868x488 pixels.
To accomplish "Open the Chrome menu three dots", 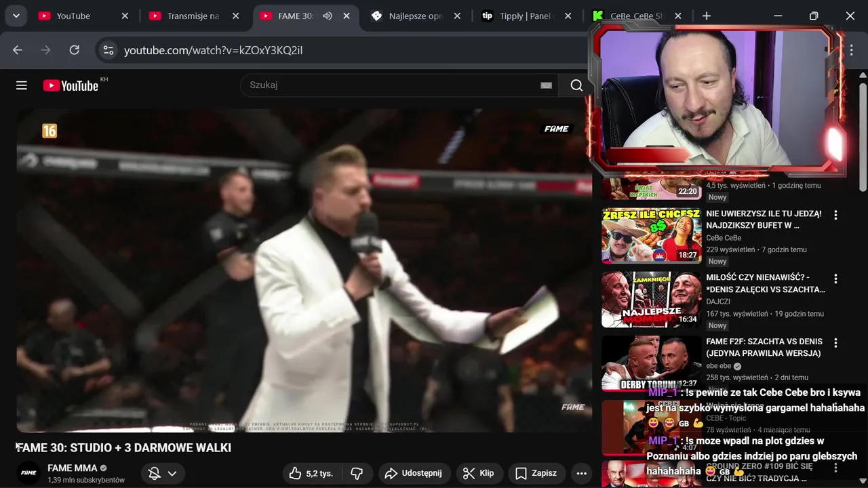I will [x=852, y=50].
